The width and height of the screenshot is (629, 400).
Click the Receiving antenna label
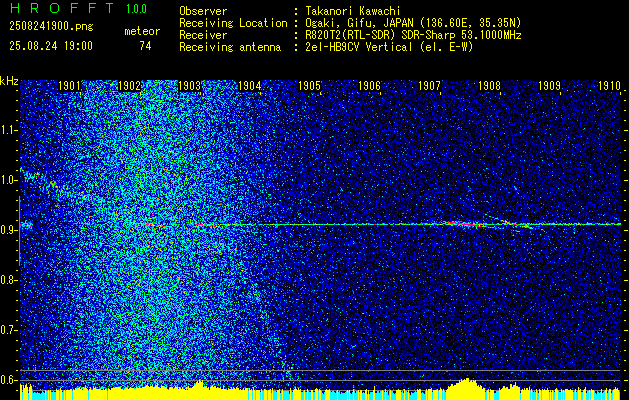pyautogui.click(x=230, y=47)
